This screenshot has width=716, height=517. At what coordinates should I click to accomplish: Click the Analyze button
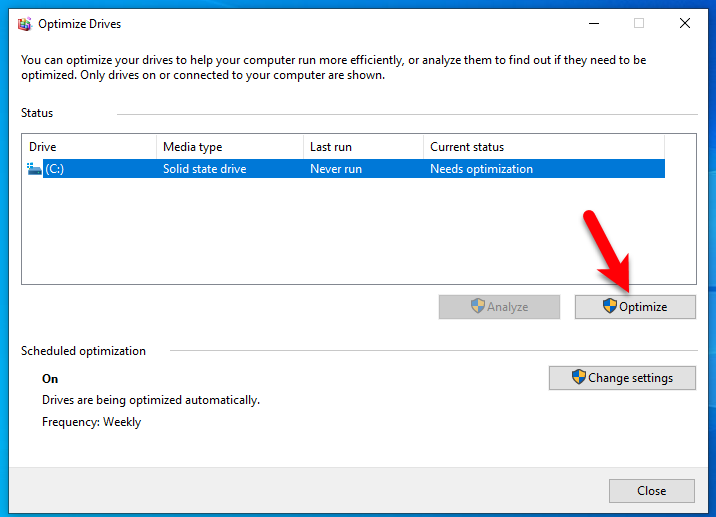[499, 307]
